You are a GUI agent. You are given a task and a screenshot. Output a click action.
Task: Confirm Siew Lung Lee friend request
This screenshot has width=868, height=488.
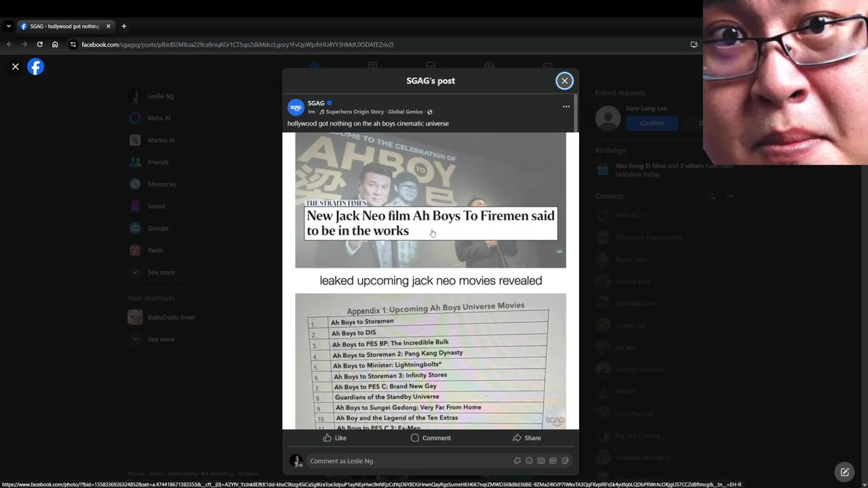pos(652,123)
